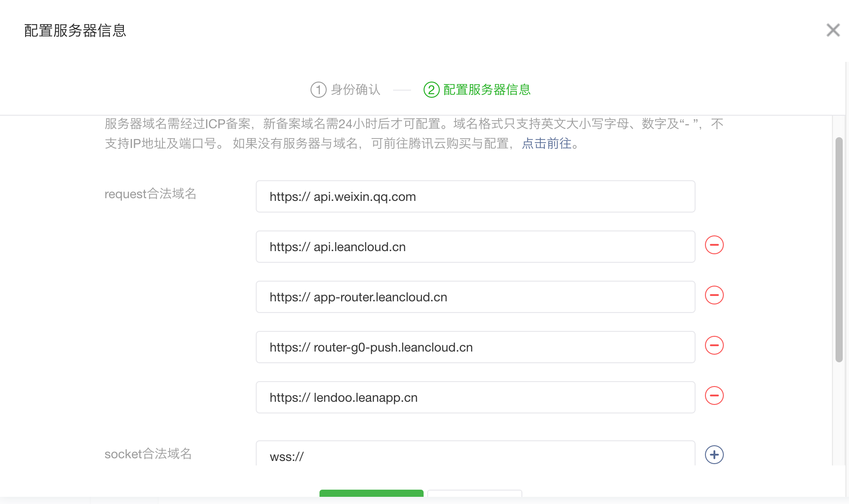
Task: Edit the api.weixin.qq.com request domain field
Action: coord(475,196)
